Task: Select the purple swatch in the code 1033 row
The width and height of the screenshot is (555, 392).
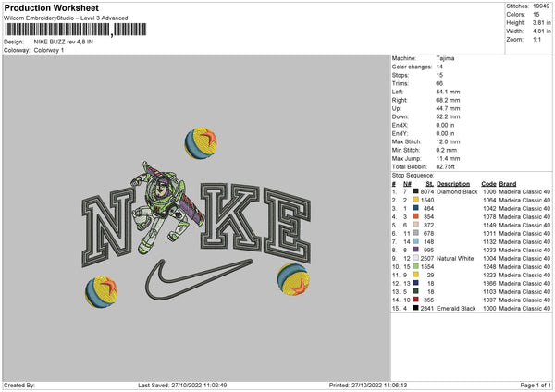Action: click(416, 250)
